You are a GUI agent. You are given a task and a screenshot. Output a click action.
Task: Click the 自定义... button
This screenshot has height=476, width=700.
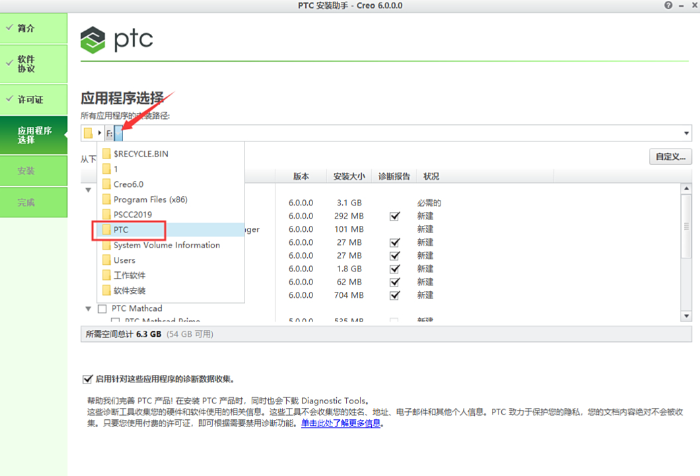pos(669,157)
